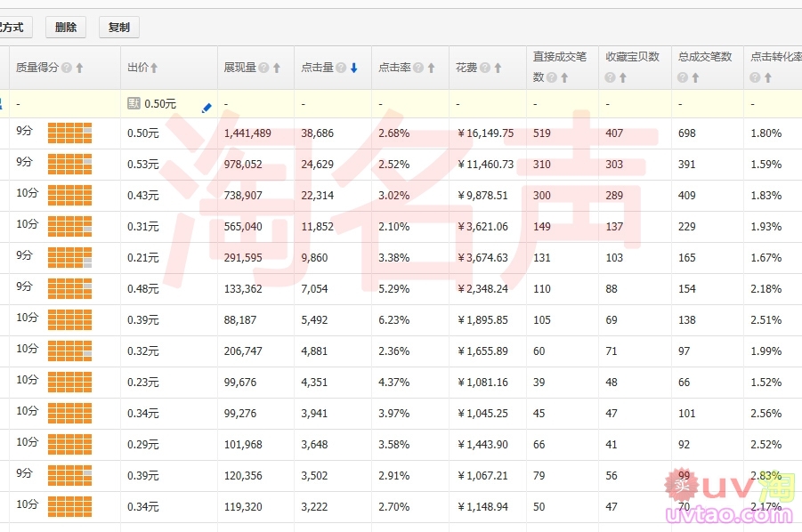This screenshot has width=802, height=532.
Task: Click the help icon next to 质量得分
Action: 67,68
